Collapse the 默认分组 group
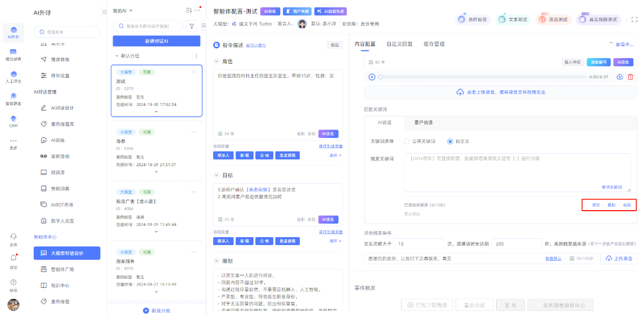This screenshot has width=644, height=316. [x=116, y=56]
